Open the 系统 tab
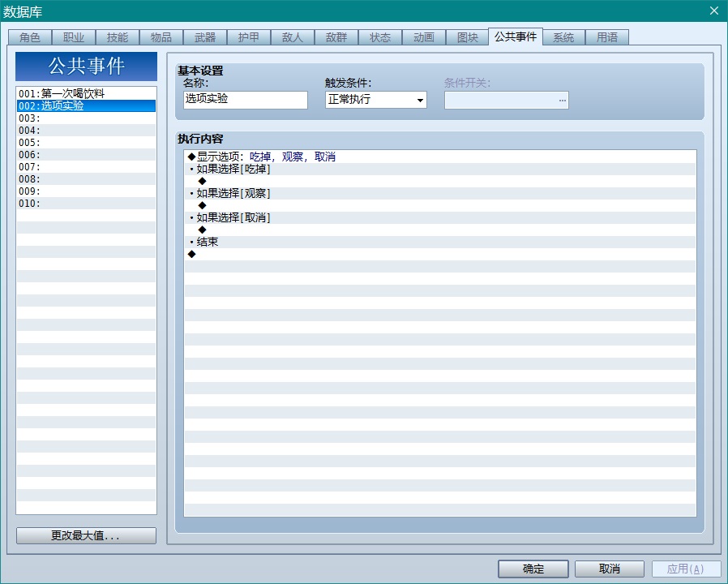728x584 pixels. click(563, 37)
